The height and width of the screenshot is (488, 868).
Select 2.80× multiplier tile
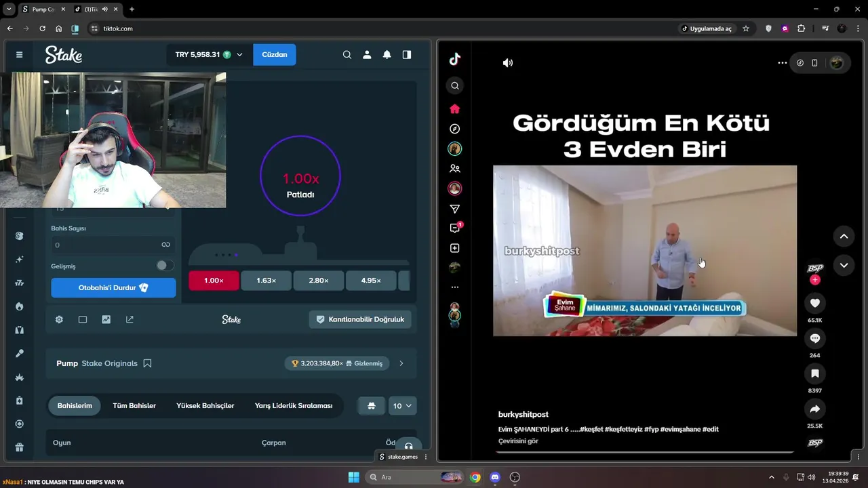click(319, 281)
